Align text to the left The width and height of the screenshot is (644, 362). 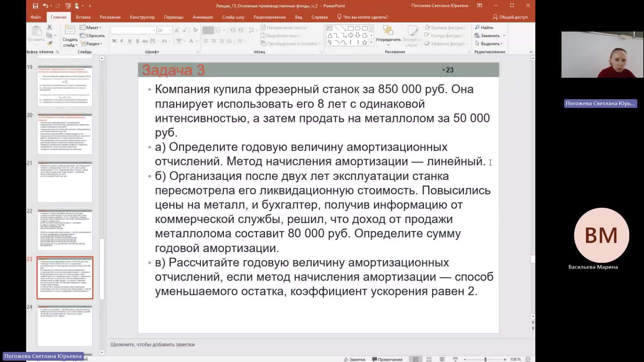(x=206, y=41)
